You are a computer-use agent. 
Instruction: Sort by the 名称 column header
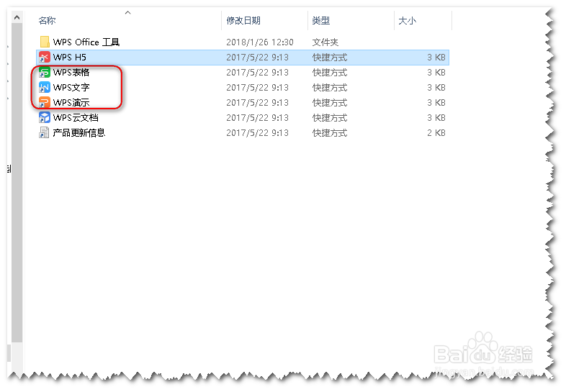coord(47,21)
